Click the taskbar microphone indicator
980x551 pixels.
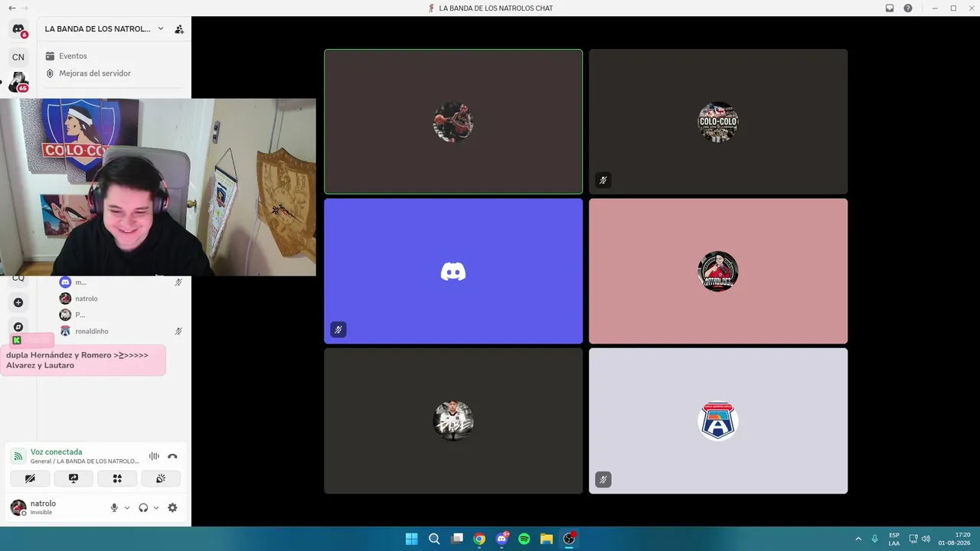(874, 539)
